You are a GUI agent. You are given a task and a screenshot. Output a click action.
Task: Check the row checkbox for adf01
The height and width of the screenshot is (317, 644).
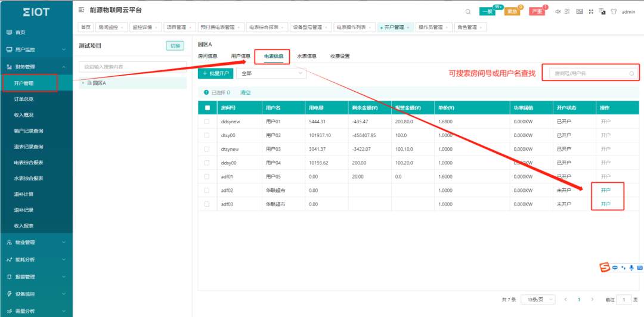207,176
